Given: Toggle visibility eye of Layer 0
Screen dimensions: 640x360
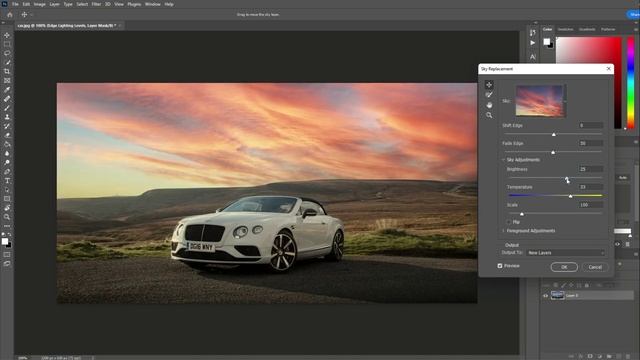Looking at the screenshot, I should (545, 296).
